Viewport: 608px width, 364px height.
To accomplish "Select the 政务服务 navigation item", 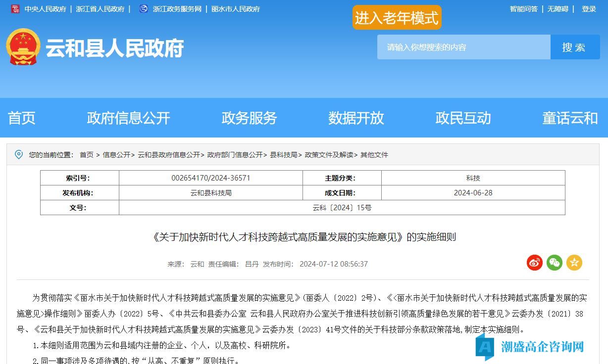I will (249, 118).
